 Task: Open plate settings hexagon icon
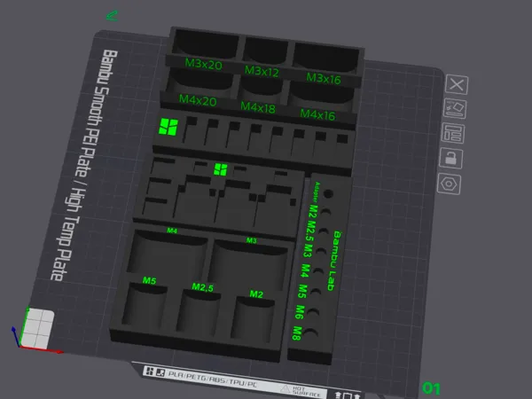(x=449, y=184)
